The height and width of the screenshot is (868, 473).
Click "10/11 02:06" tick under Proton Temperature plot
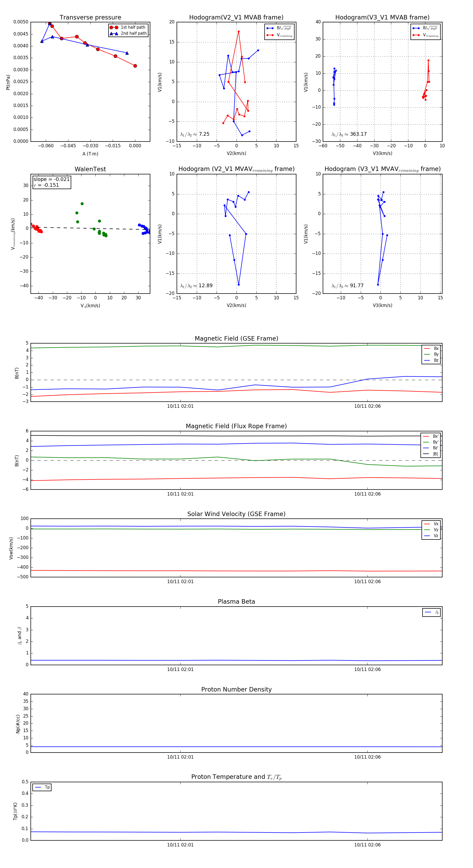pyautogui.click(x=367, y=845)
